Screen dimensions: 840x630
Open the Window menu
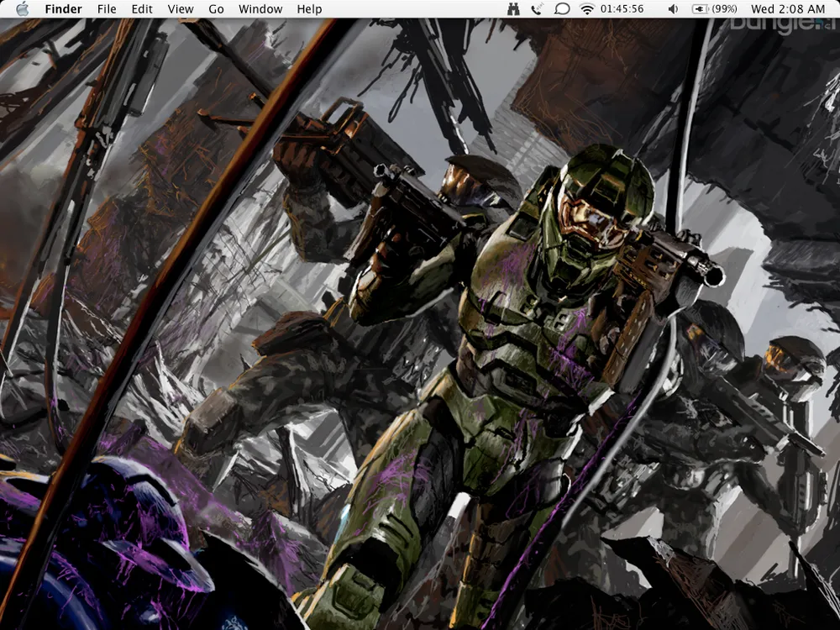click(260, 9)
